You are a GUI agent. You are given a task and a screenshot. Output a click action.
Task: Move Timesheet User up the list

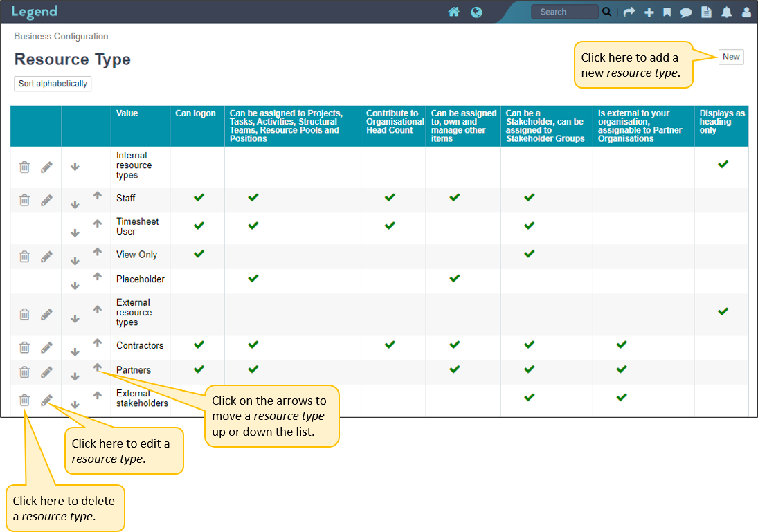click(x=98, y=223)
